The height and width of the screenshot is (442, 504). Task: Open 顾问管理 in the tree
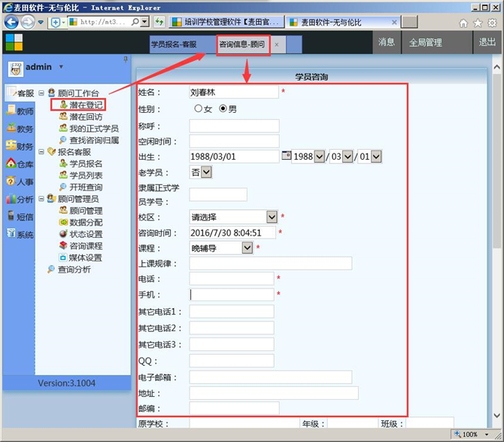point(81,210)
